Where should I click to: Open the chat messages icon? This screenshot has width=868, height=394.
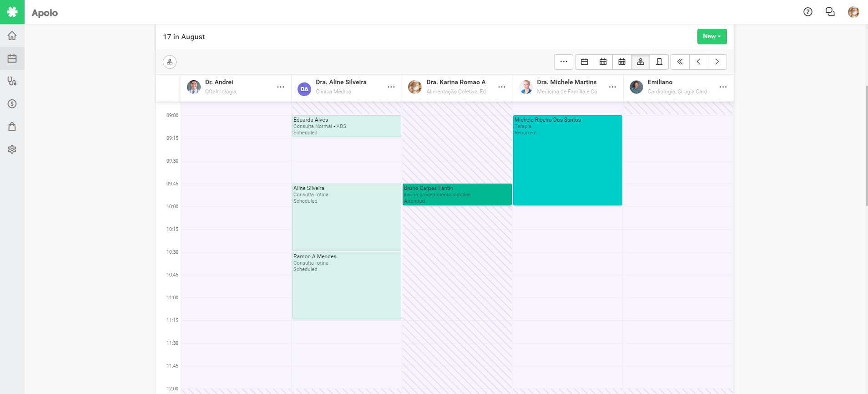830,12
